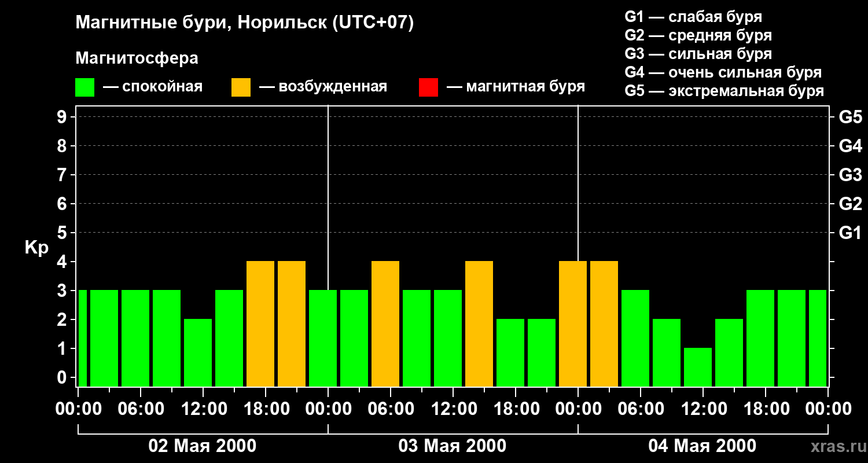
Task: Click the orange bar after 12:00 on 03 Мая
Action: point(479,324)
